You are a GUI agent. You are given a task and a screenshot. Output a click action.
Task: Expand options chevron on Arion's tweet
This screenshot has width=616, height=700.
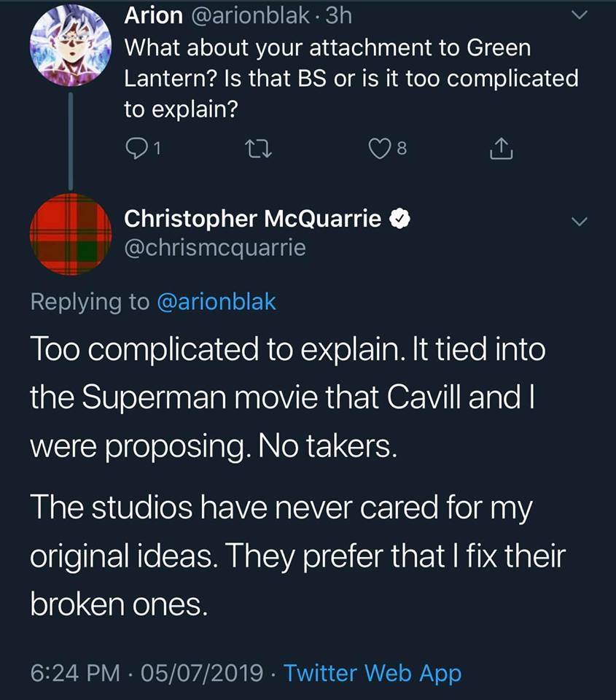point(580,15)
